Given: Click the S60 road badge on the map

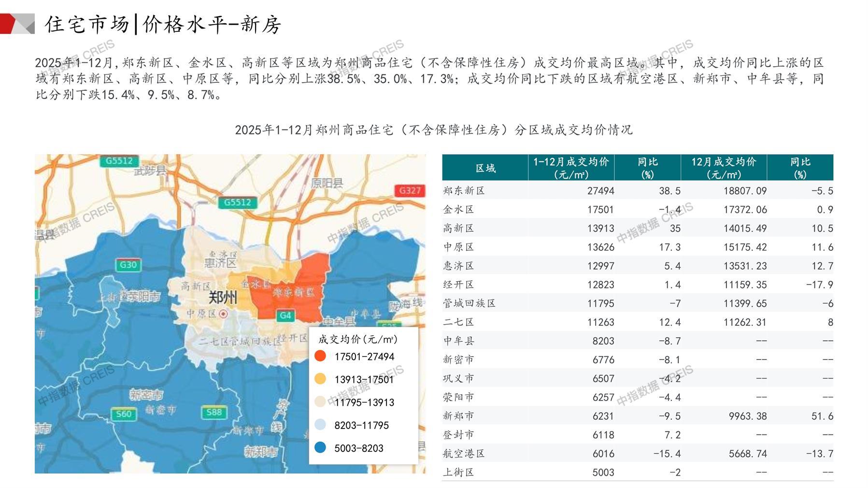Looking at the screenshot, I should pos(124,414).
